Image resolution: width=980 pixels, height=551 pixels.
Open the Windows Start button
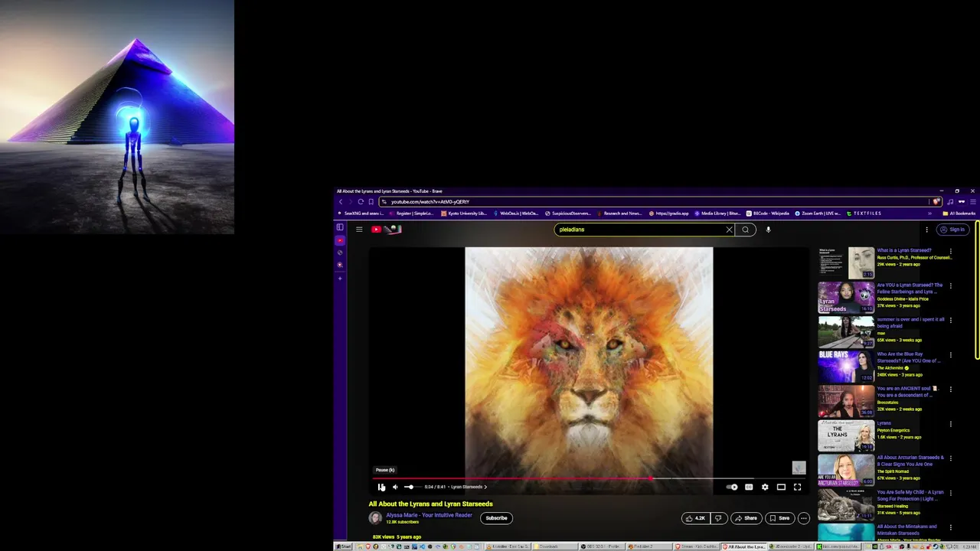[343, 546]
